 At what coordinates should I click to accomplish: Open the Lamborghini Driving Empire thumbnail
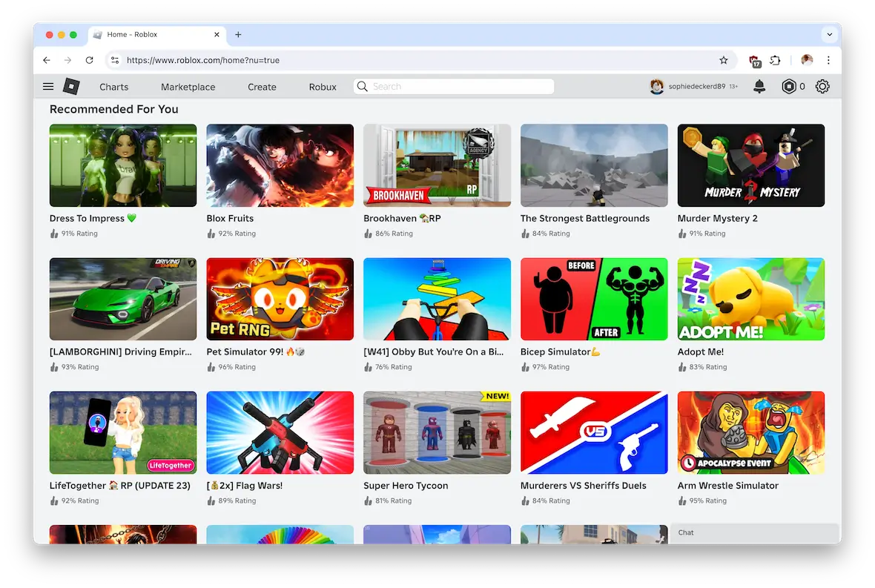(x=123, y=299)
